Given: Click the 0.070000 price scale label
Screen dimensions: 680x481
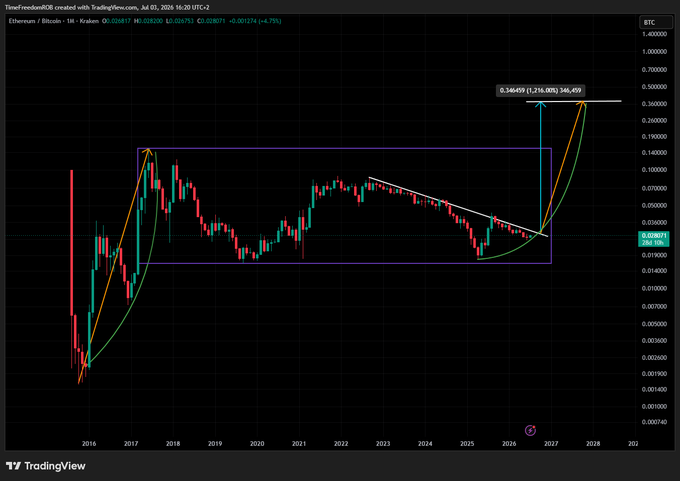Looking at the screenshot, I should point(654,189).
